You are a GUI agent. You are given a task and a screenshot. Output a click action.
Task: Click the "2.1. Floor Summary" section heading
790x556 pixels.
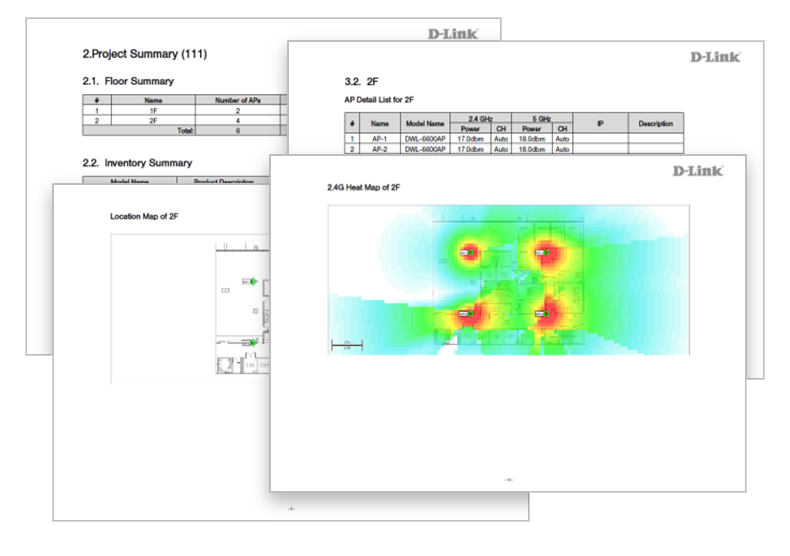(x=127, y=80)
